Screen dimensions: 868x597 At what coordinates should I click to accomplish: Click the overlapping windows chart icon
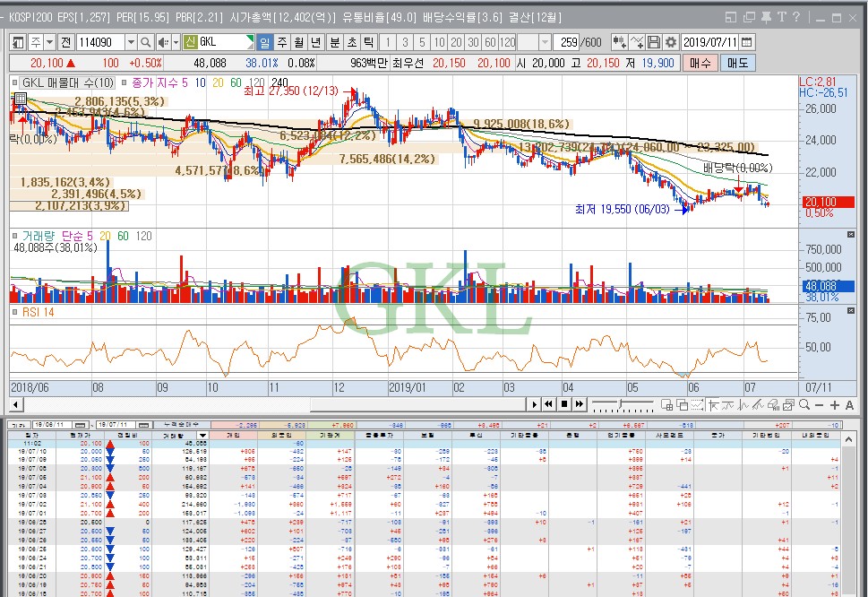tap(682, 405)
